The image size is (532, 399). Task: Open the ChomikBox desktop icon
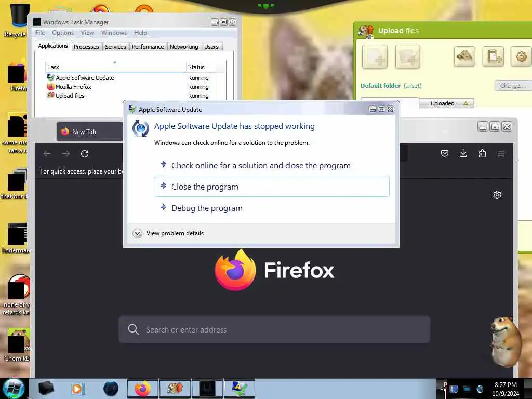click(x=17, y=344)
